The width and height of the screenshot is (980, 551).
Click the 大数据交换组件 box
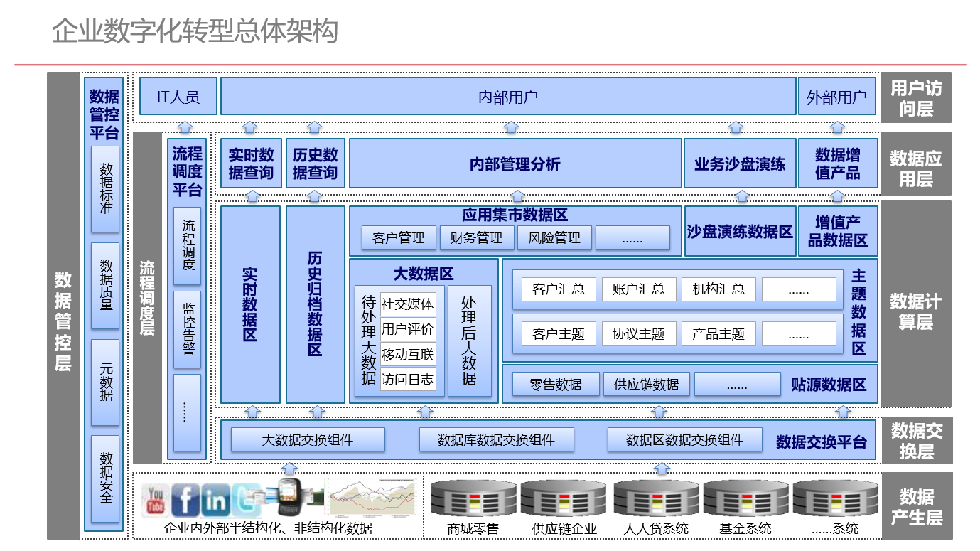click(x=308, y=439)
